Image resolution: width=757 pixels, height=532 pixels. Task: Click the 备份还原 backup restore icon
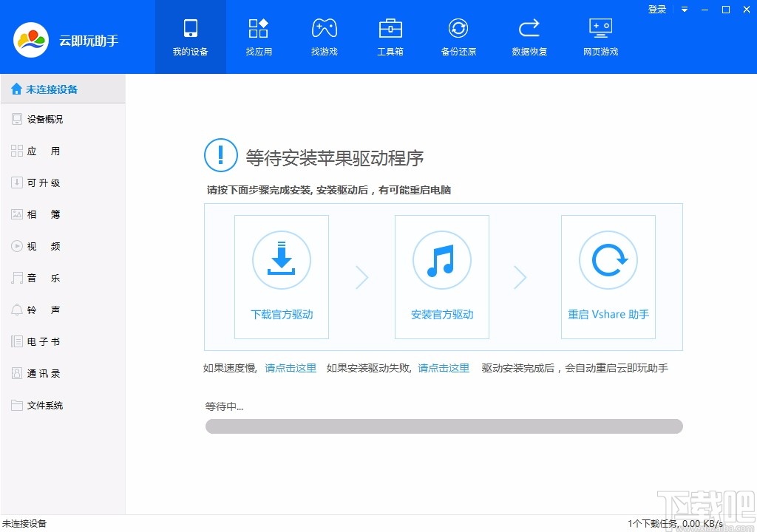(x=458, y=35)
